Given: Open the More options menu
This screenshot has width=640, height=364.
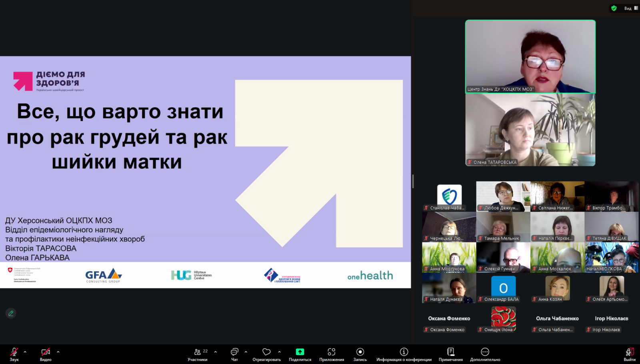Looking at the screenshot, I should pyautogui.click(x=485, y=352).
